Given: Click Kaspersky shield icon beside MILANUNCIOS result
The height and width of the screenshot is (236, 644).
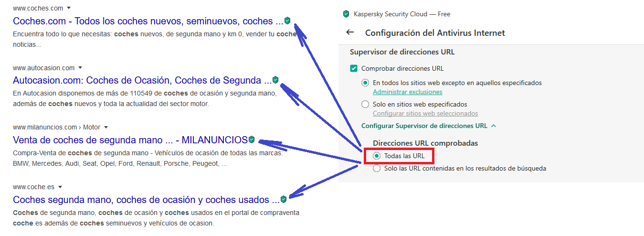Looking at the screenshot, I should click(252, 139).
